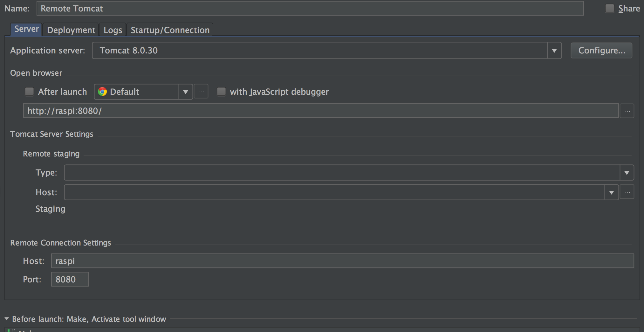Open the Application server dropdown

click(x=554, y=51)
